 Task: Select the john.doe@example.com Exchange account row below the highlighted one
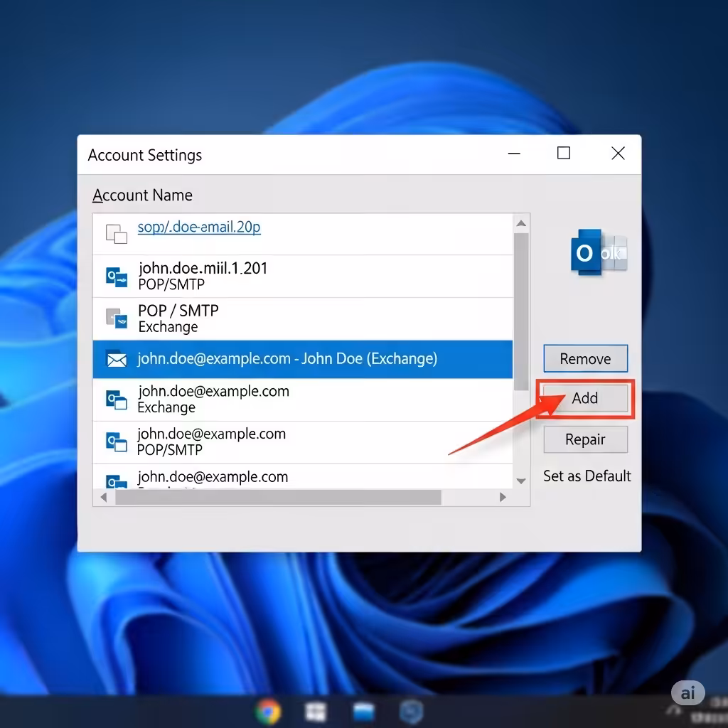[x=303, y=400]
